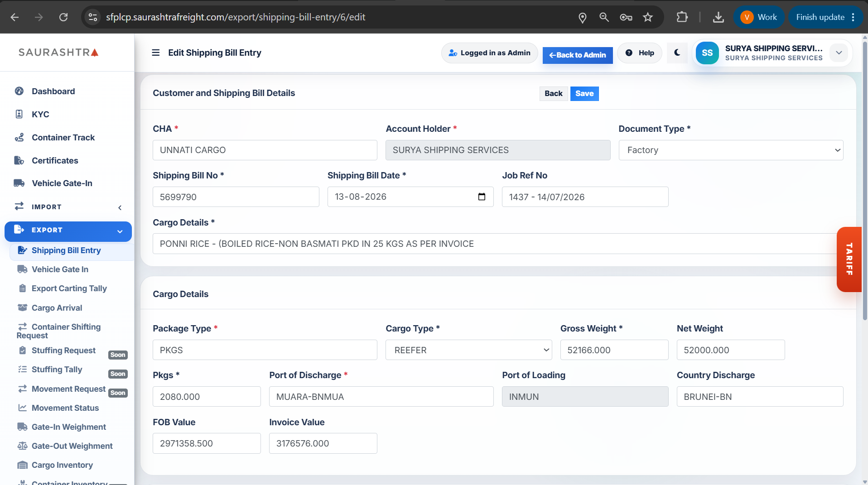868x485 pixels.
Task: Click FOB Value field
Action: 207,443
